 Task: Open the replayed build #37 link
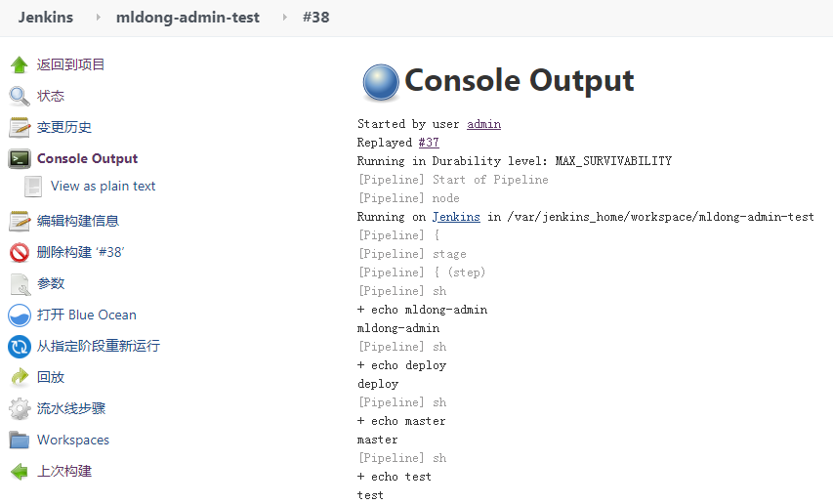[429, 143]
